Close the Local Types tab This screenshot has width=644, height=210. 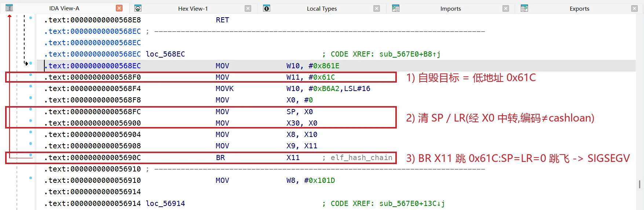coord(377,8)
